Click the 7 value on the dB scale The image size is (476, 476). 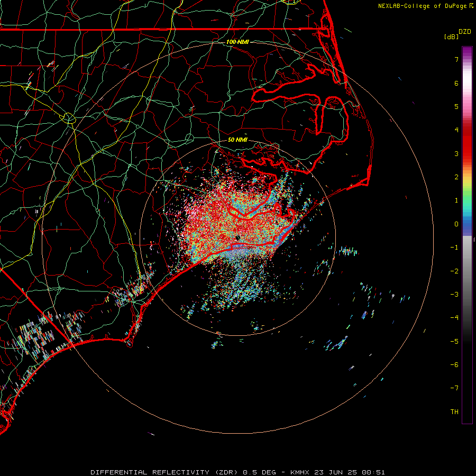[456, 59]
